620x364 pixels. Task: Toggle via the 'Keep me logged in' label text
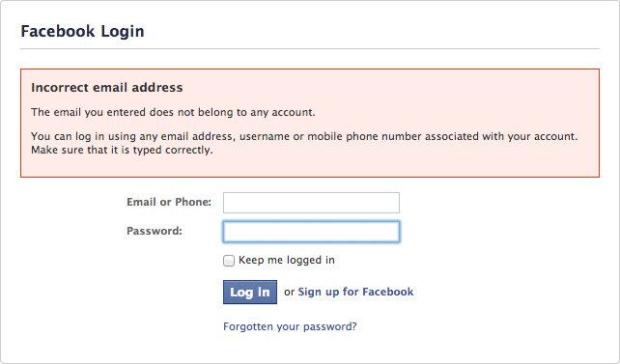(287, 260)
